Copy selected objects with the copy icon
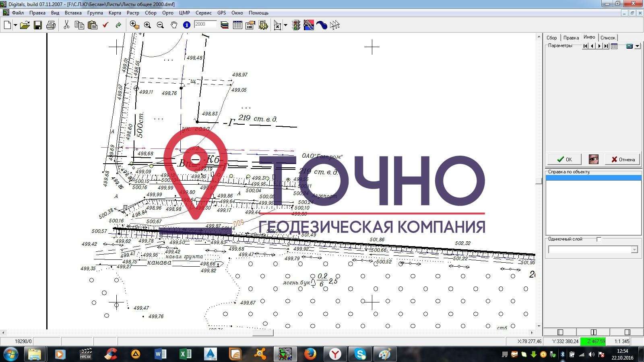 [x=79, y=25]
